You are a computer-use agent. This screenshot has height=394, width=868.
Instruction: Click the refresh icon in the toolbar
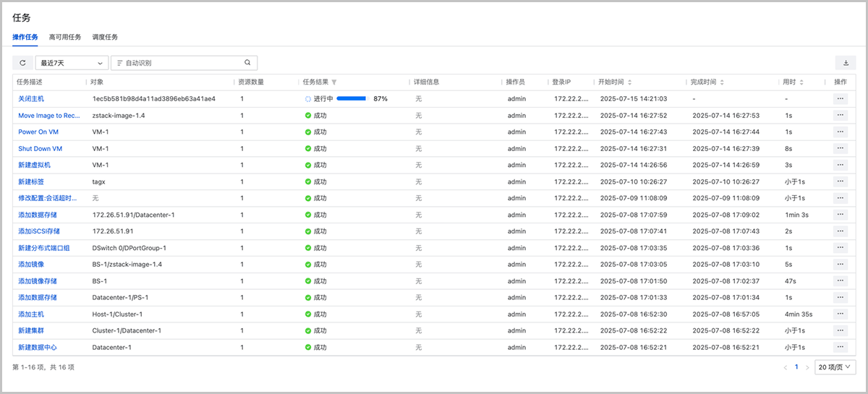(22, 63)
